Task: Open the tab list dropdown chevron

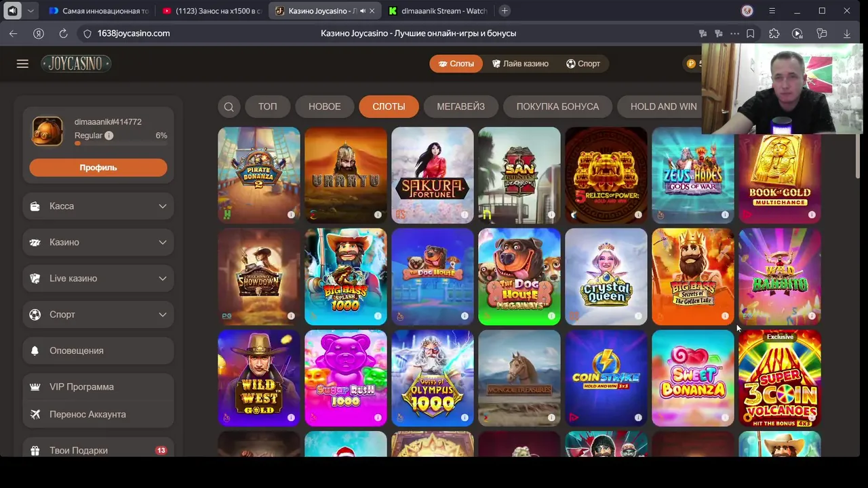Action: click(x=31, y=11)
